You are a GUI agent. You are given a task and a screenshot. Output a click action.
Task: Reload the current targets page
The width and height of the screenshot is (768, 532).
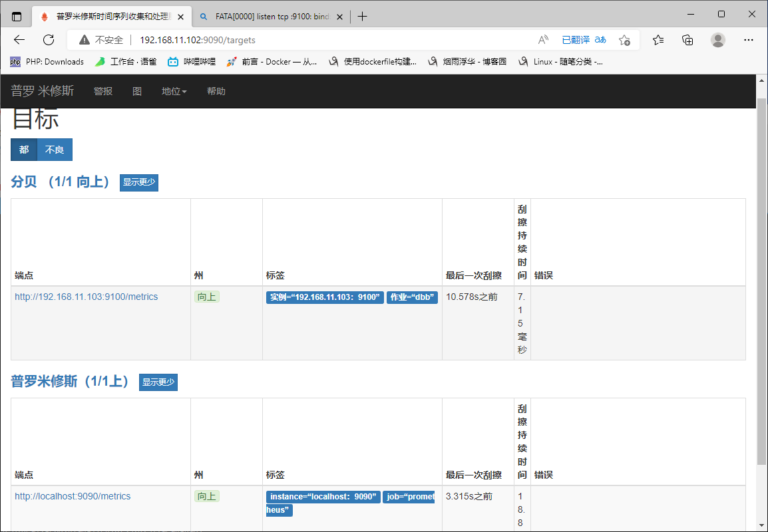pos(49,40)
